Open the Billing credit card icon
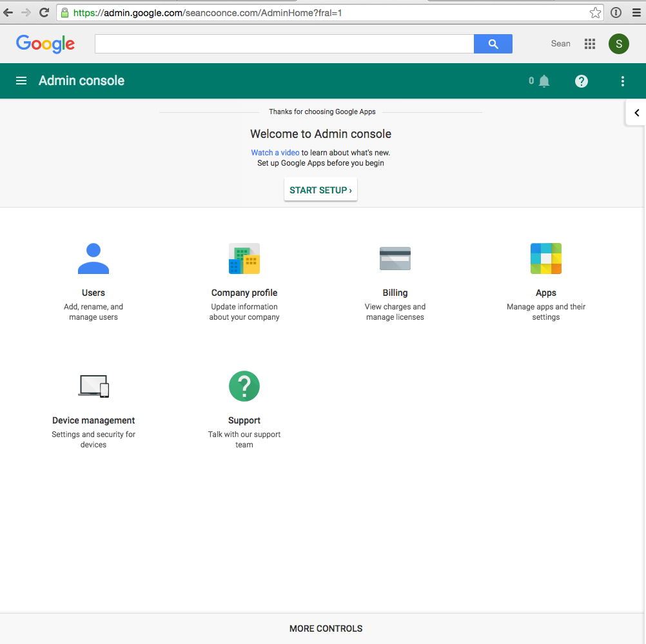 pos(395,259)
